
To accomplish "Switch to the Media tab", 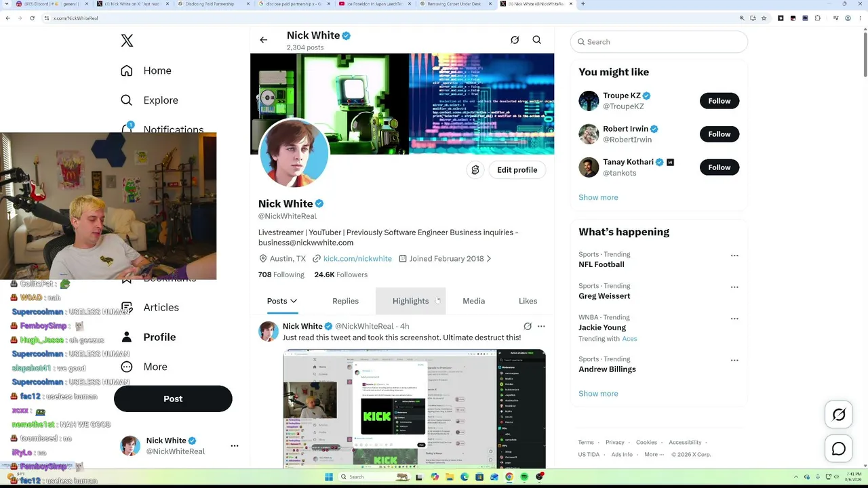I will (x=474, y=301).
